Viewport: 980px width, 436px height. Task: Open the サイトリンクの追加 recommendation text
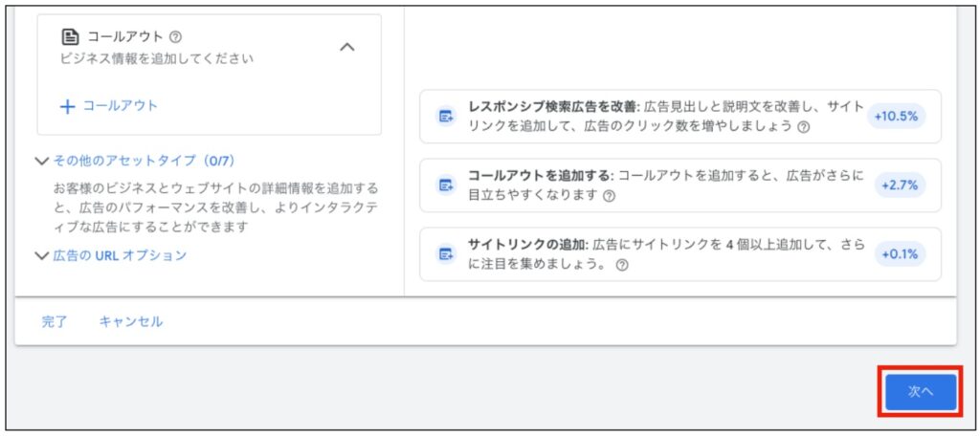[660, 254]
